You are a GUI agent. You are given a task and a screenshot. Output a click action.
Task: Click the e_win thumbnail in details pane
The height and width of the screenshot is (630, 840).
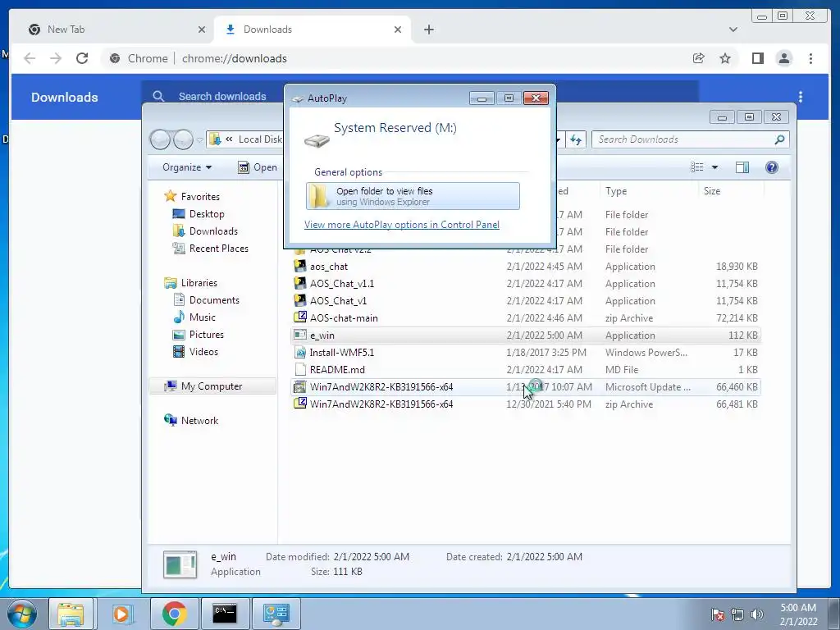pos(180,564)
